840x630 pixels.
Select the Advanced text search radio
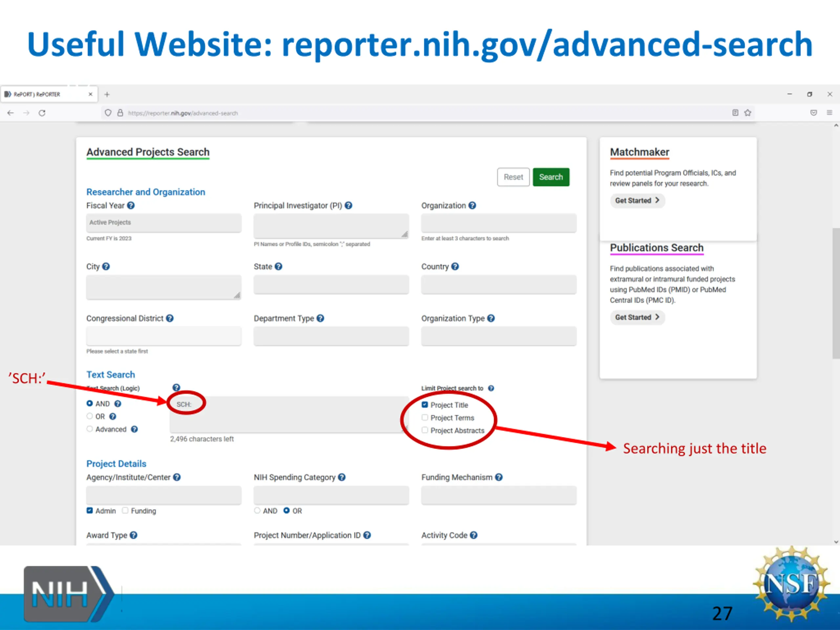click(90, 429)
